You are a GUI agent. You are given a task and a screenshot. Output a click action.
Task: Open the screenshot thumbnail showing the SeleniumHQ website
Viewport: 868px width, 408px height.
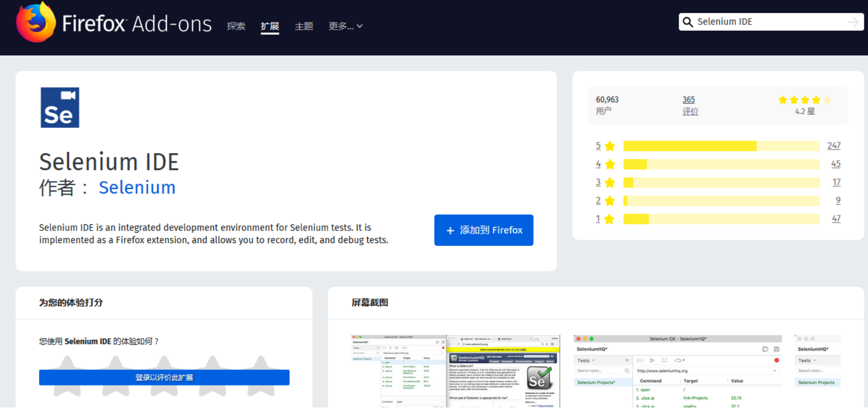(x=455, y=371)
